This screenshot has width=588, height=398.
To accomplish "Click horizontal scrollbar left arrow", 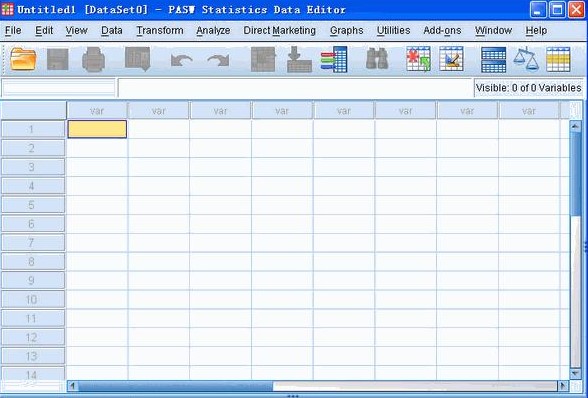I will 73,385.
